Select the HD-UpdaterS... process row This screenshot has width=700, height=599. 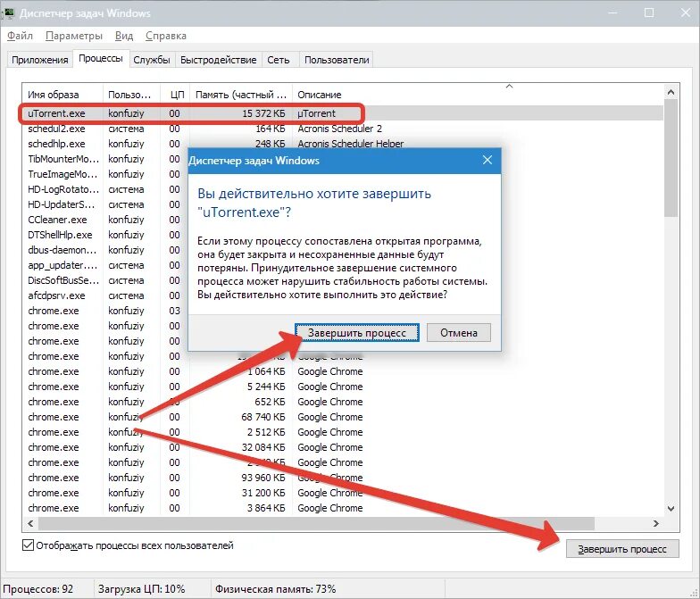click(105, 204)
